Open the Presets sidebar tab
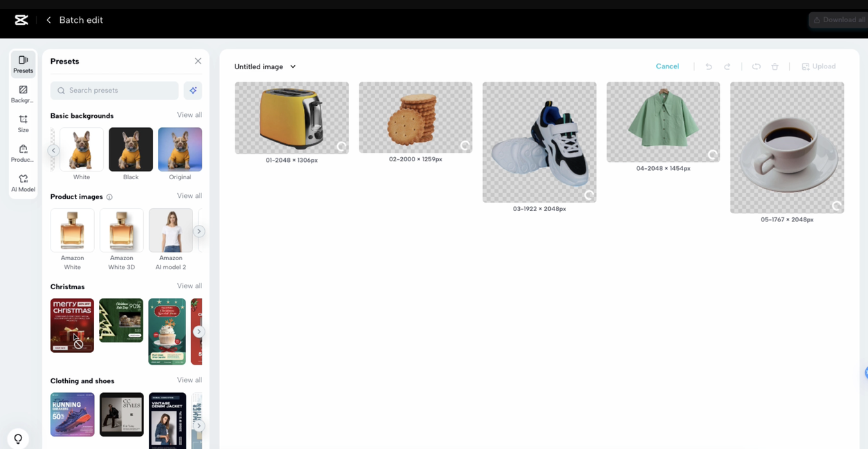 point(23,64)
